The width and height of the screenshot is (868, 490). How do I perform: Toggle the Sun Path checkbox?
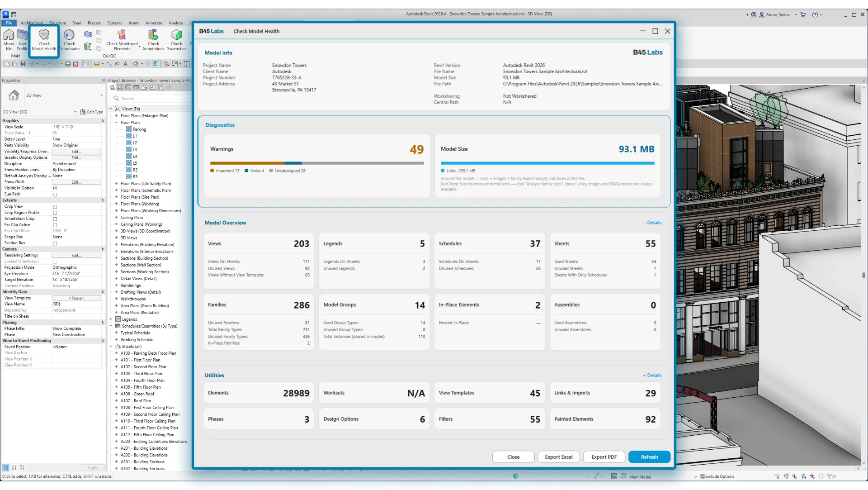(55, 195)
